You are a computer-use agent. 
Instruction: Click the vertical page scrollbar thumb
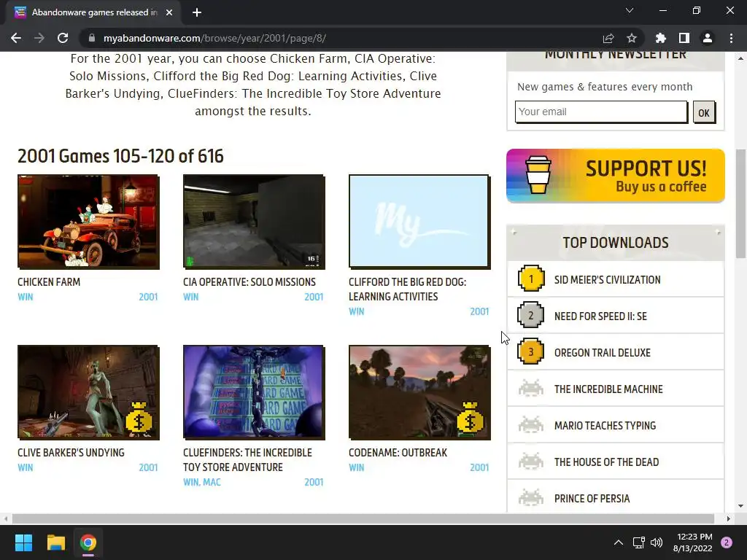(741, 203)
